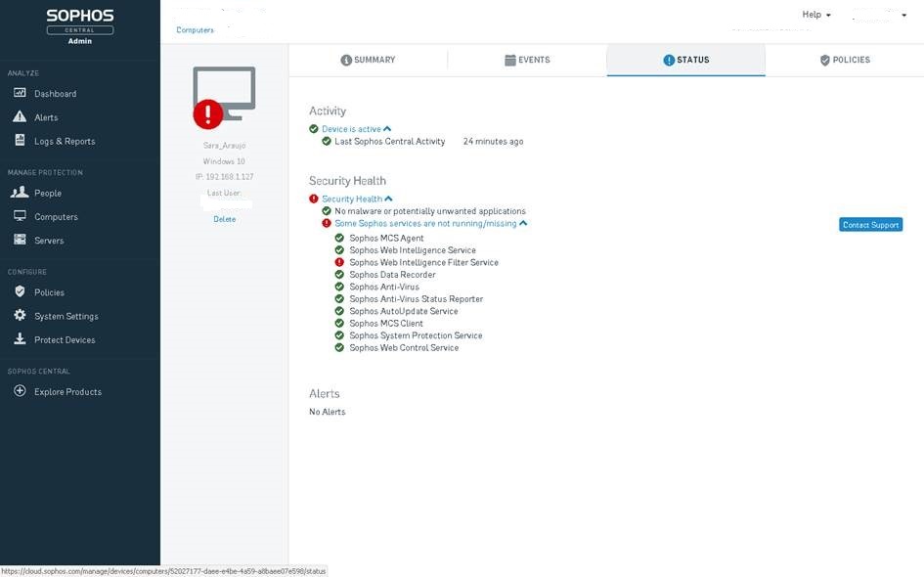The width and height of the screenshot is (924, 577).
Task: Click the Sophos AutoUpdate Service entry
Action: [x=404, y=311]
